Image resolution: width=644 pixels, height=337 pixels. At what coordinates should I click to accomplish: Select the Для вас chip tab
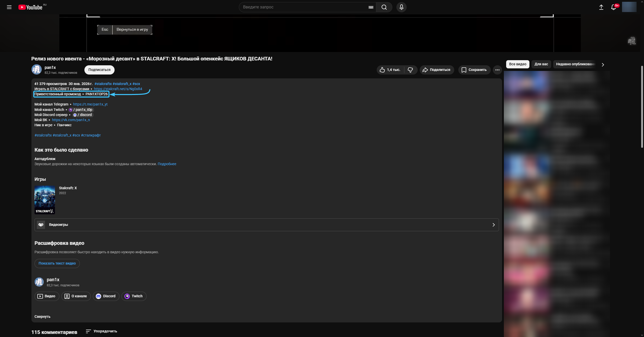click(x=541, y=64)
